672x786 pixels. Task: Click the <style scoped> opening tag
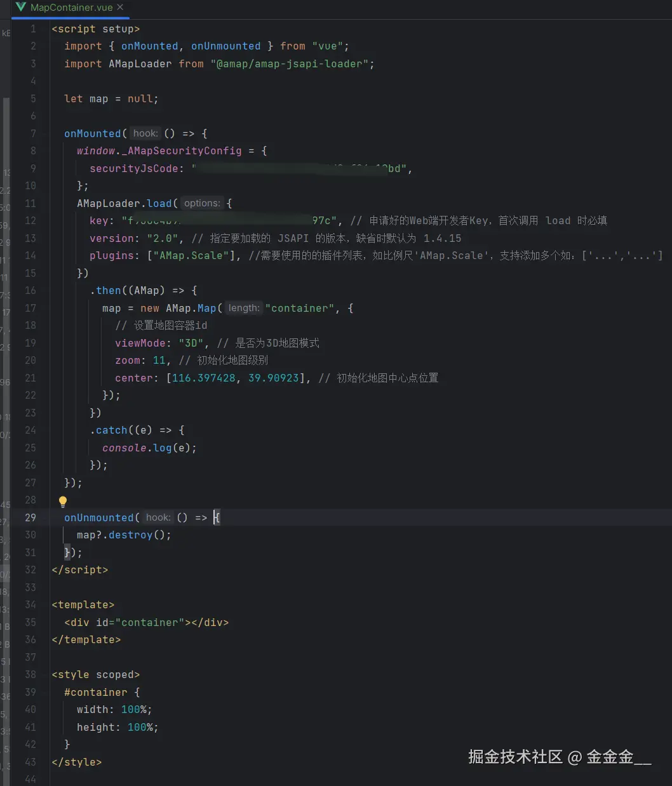[96, 674]
